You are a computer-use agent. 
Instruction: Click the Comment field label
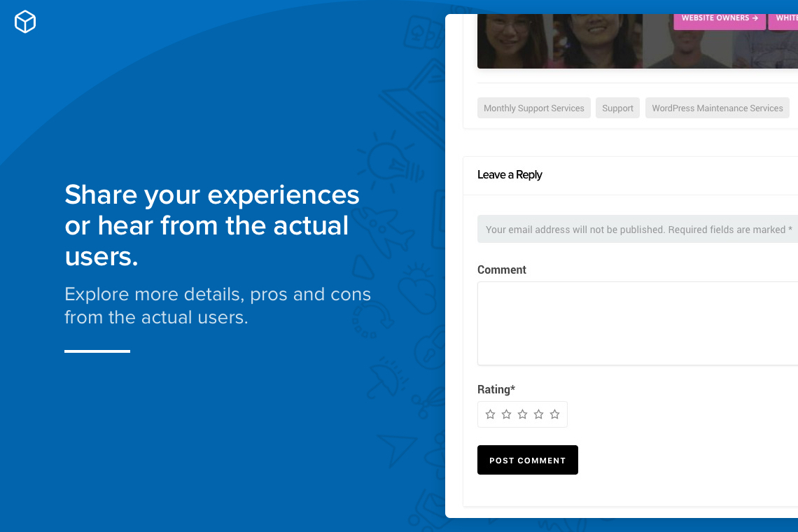click(x=502, y=269)
